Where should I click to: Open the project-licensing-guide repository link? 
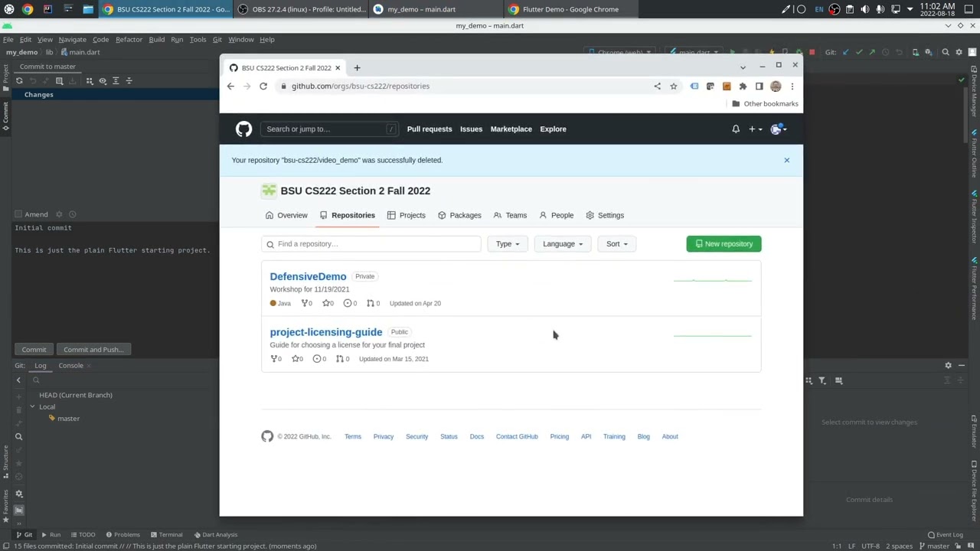(325, 332)
